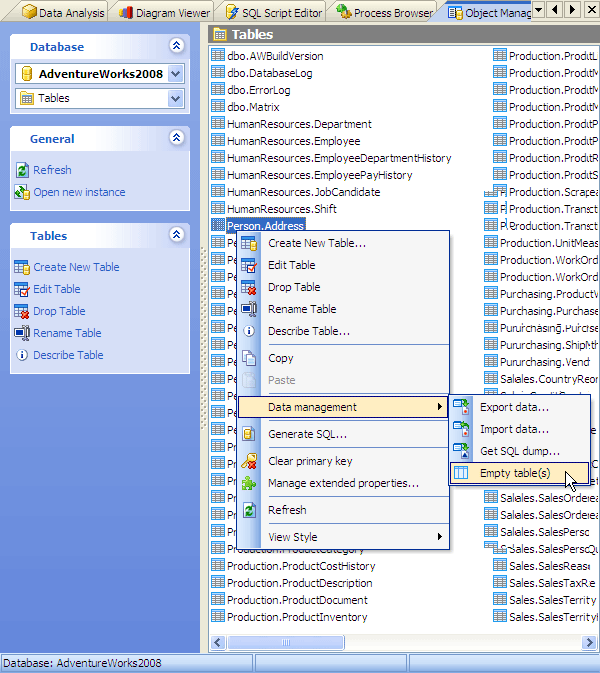Screen dimensions: 600x673
Task: Click Create New Table icon in sidebar
Action: pyautogui.click(x=21, y=267)
